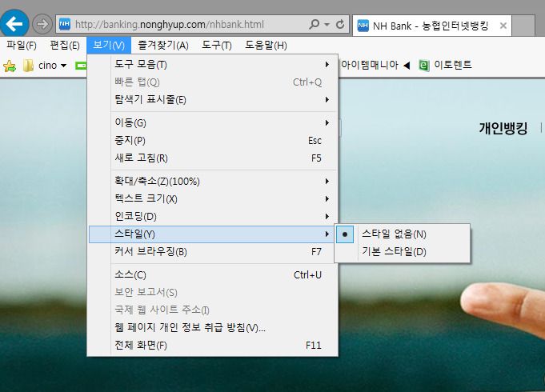Open the address bar autocomplete dropdown arrow
The width and height of the screenshot is (545, 392).
click(x=327, y=24)
